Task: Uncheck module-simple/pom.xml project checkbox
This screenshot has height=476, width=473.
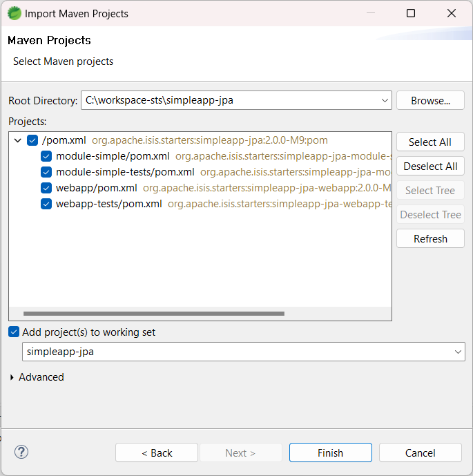Action: pyautogui.click(x=46, y=156)
